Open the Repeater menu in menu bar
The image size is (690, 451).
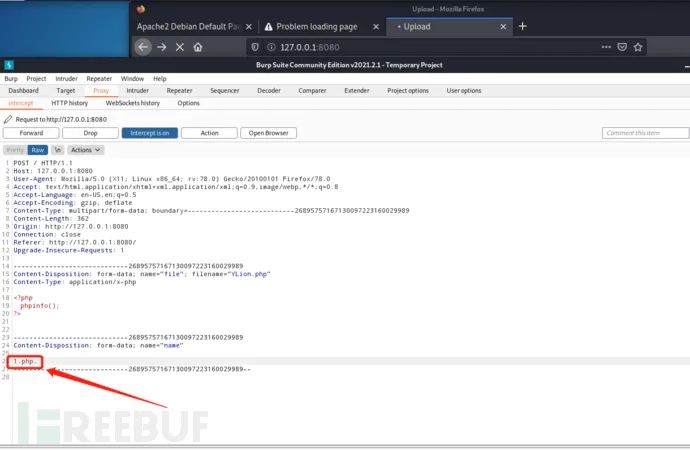[99, 79]
